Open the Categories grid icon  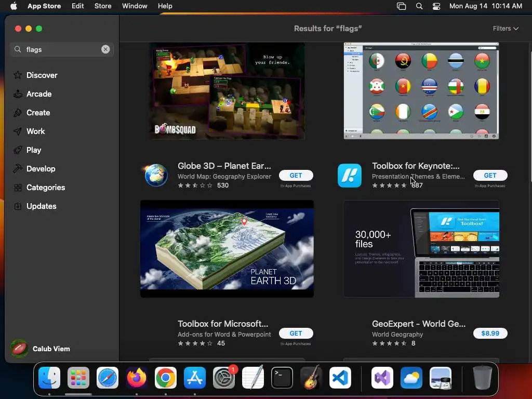[18, 187]
